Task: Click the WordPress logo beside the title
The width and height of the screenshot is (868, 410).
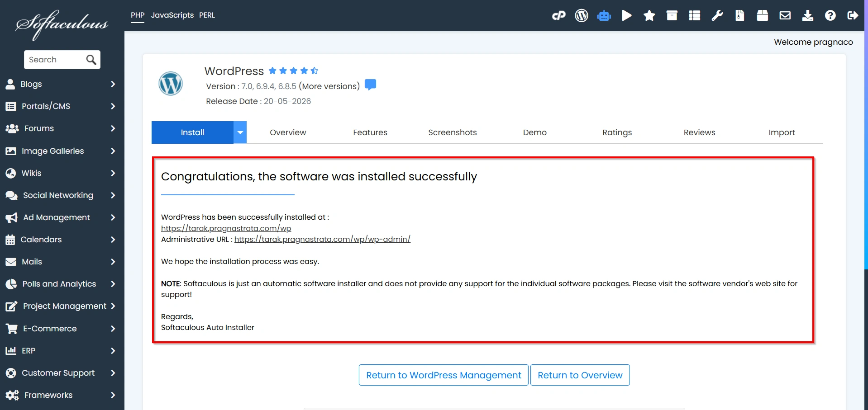Action: 171,84
